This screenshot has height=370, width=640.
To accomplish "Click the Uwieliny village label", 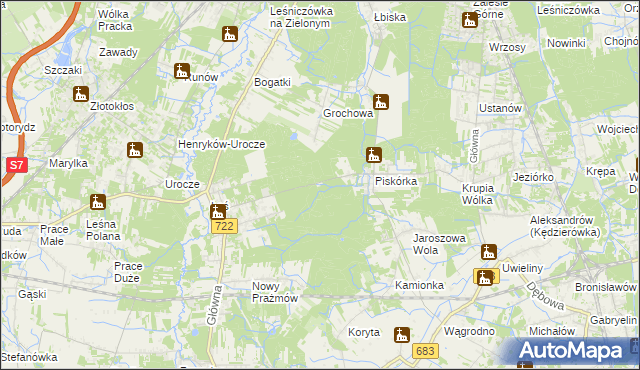I will [x=522, y=268].
